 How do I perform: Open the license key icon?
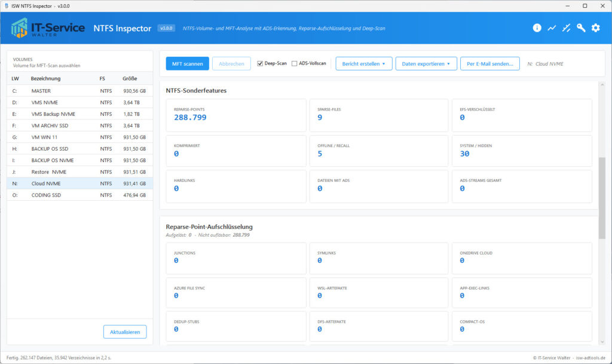click(x=581, y=27)
